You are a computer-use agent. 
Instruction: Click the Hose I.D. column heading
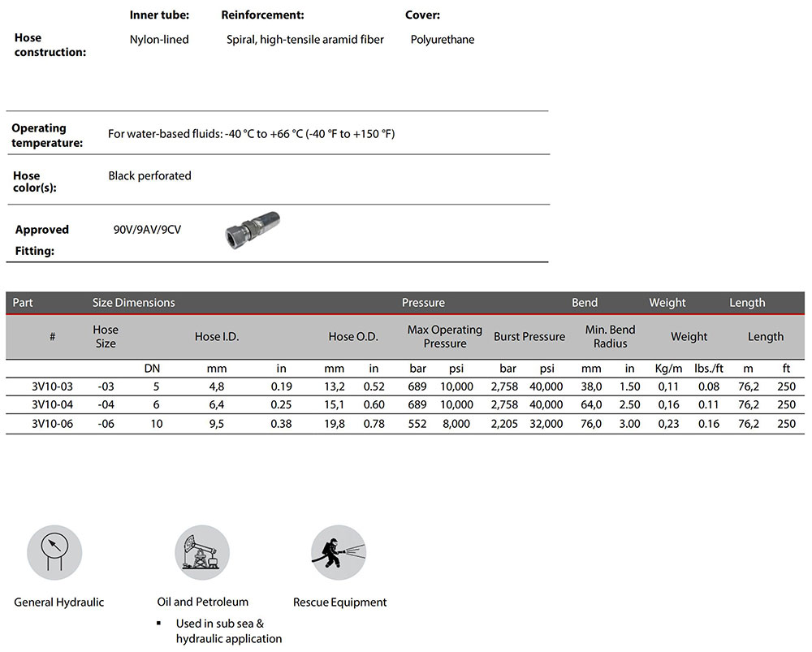(x=217, y=336)
